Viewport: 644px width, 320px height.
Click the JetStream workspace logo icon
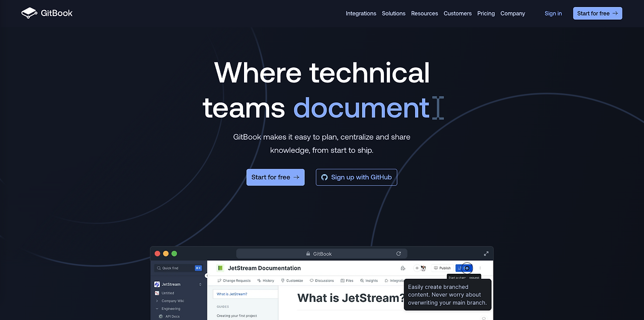(157, 284)
